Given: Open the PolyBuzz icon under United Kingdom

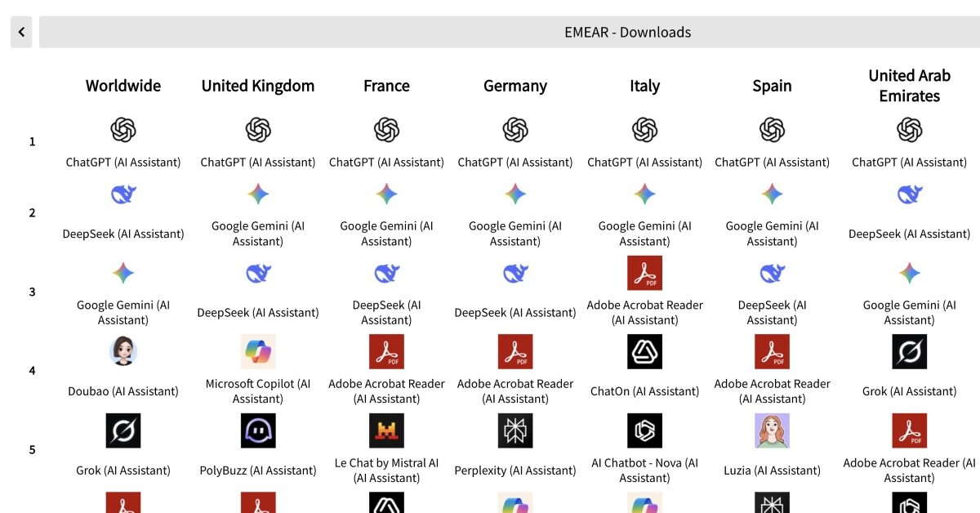Looking at the screenshot, I should point(258,430).
